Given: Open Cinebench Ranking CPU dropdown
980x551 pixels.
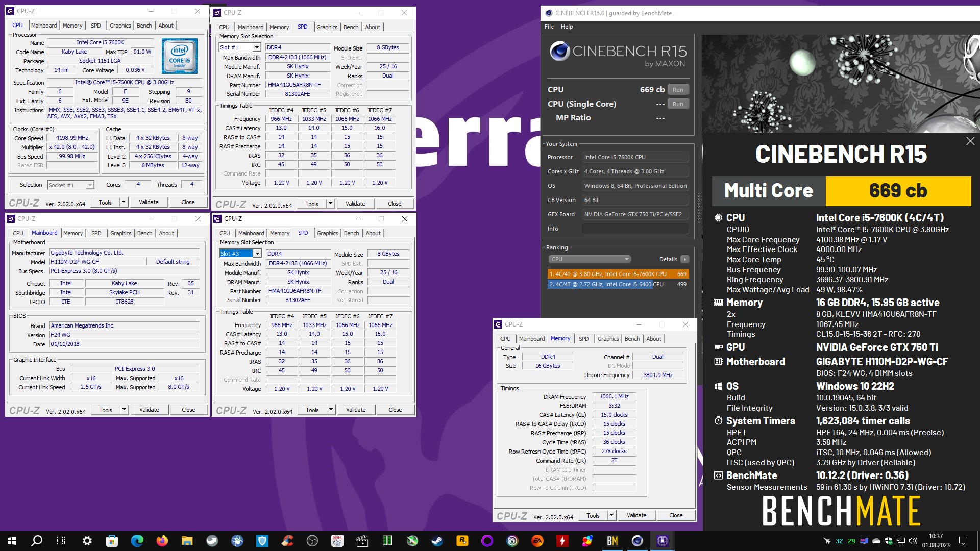Looking at the screenshot, I should [x=590, y=259].
